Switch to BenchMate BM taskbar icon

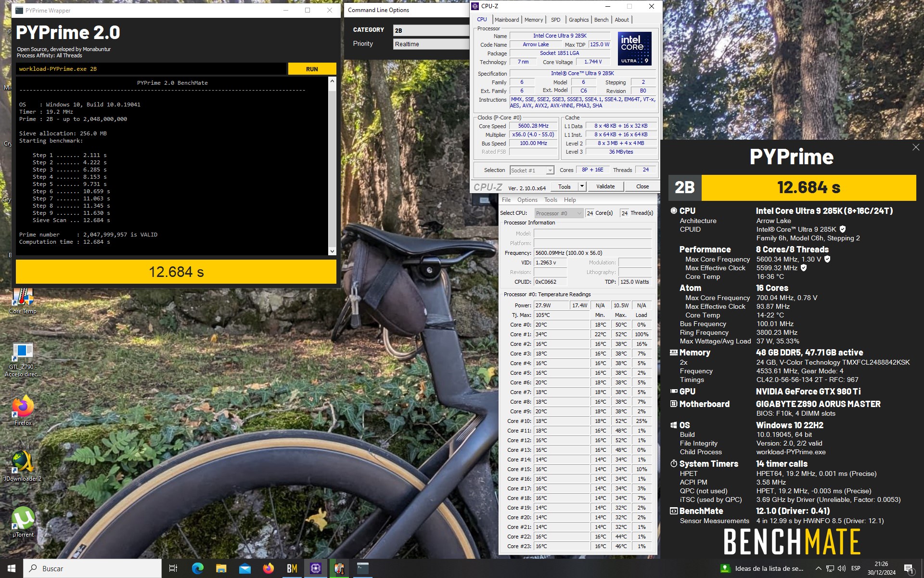292,568
